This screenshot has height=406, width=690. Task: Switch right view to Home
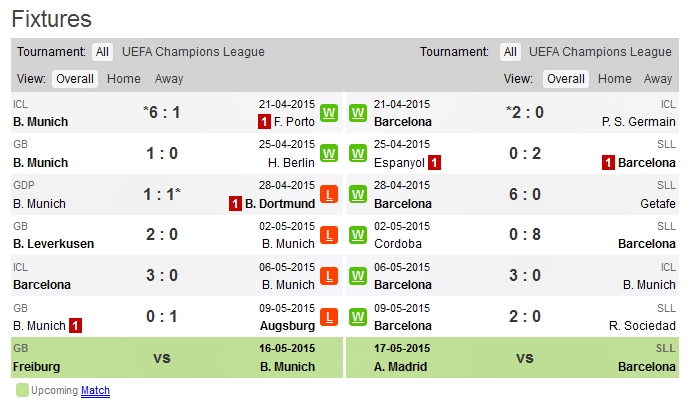(615, 79)
